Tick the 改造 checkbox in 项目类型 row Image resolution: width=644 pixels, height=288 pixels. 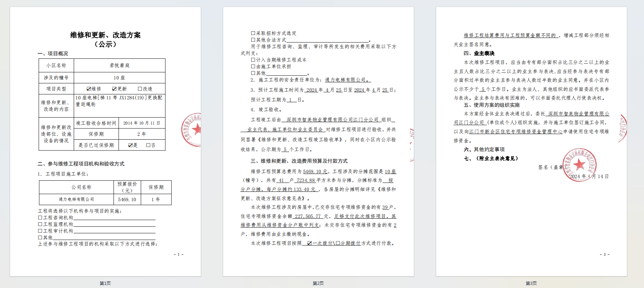tap(140, 89)
